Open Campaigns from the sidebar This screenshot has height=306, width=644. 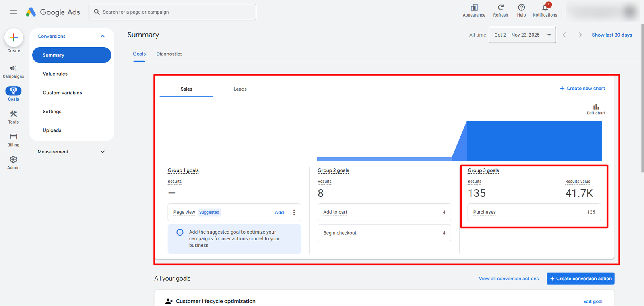tap(13, 68)
